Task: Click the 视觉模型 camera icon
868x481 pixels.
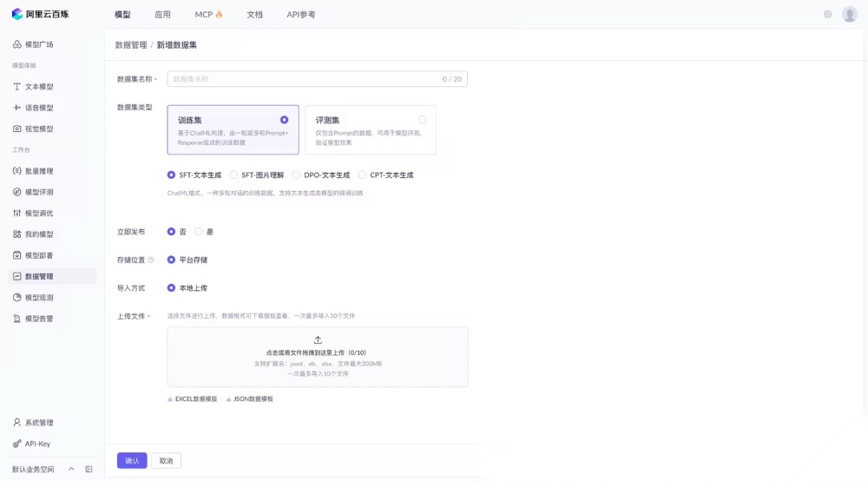Action: coord(17,128)
